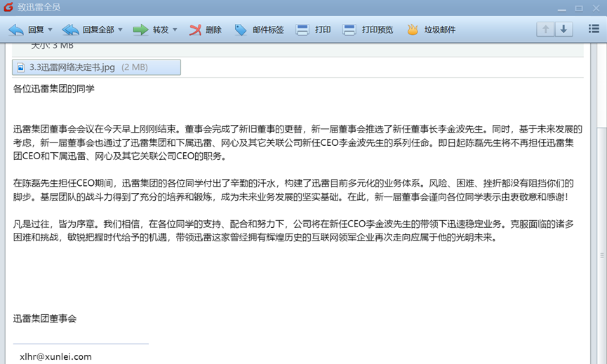Expand the Reply All dropdown arrow
This screenshot has height=364, width=607.
(120, 29)
